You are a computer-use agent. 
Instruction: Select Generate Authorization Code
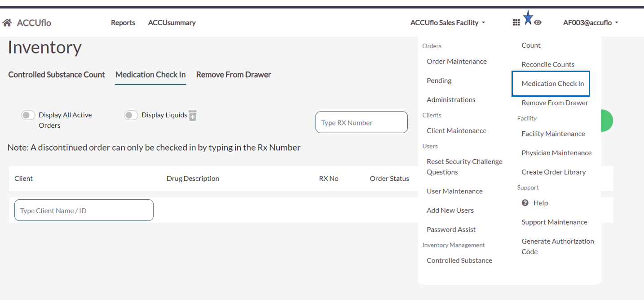[558, 246]
